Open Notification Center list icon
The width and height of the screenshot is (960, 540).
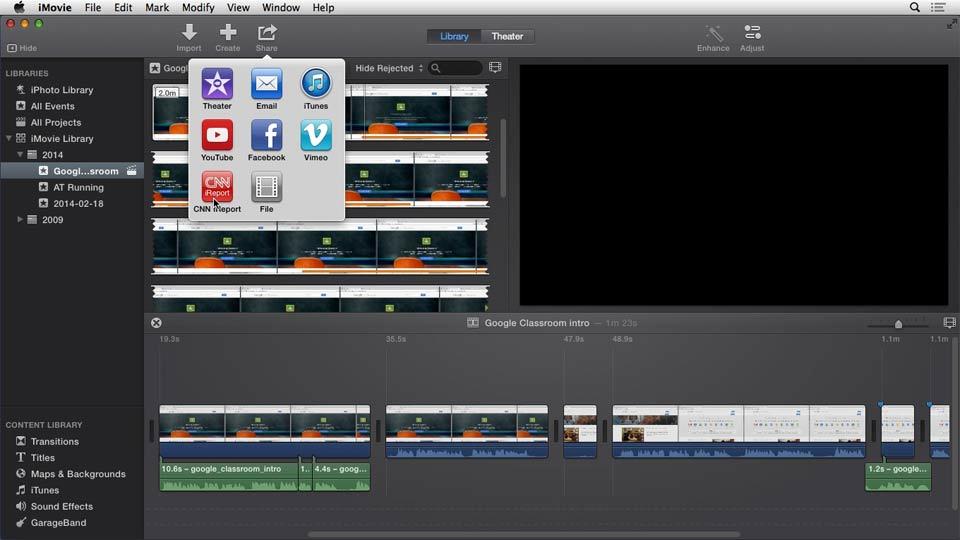point(938,7)
